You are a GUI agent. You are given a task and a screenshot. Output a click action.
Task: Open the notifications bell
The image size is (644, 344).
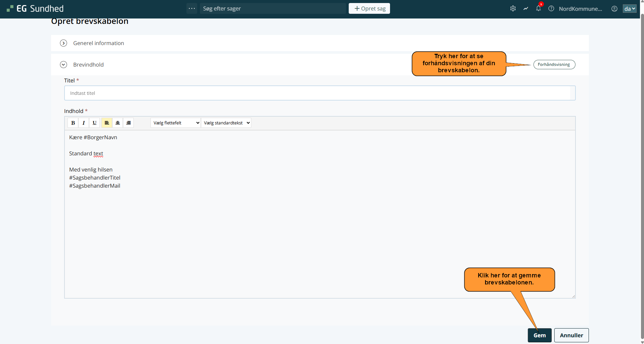coord(539,9)
